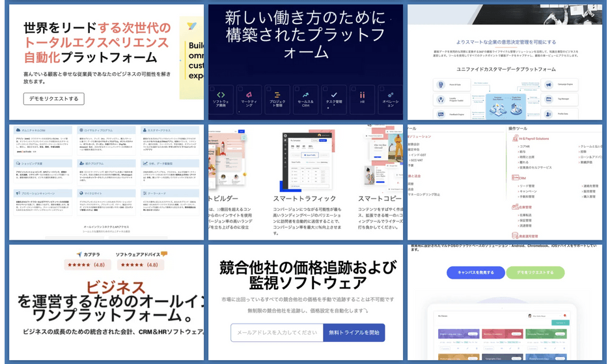Expand the リード管理 entry under CRM

click(526, 186)
